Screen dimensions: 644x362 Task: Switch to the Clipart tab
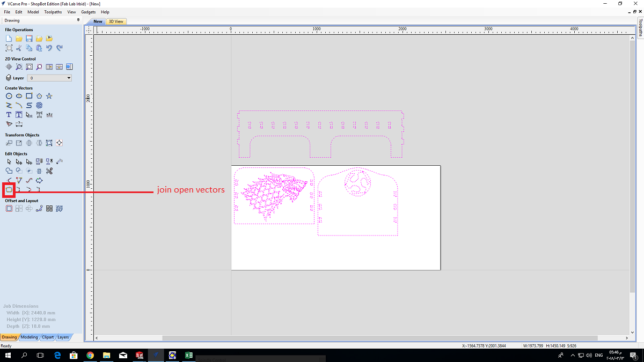pyautogui.click(x=48, y=337)
